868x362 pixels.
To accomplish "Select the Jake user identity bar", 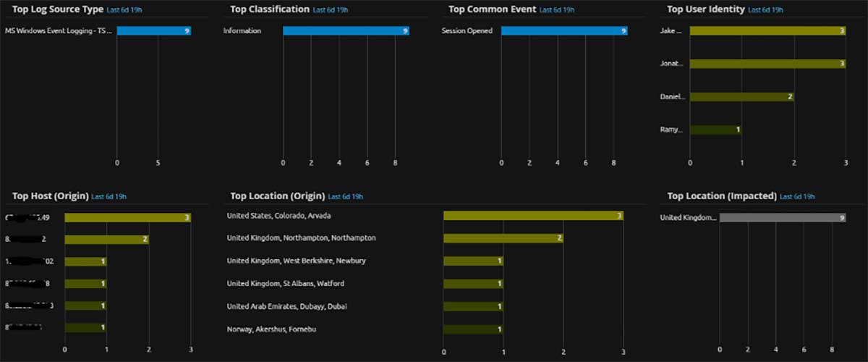I will [767, 31].
